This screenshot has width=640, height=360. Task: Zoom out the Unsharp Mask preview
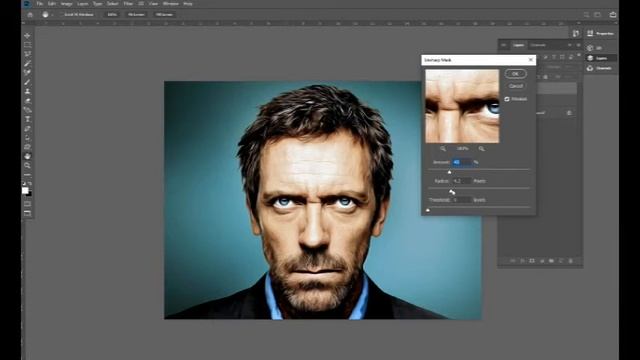click(x=443, y=149)
